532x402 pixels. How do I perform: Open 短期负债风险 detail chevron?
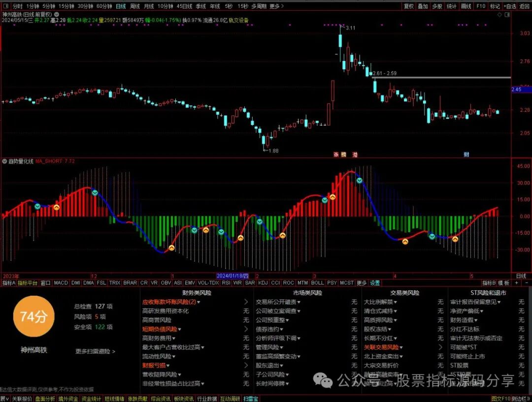pos(246,329)
